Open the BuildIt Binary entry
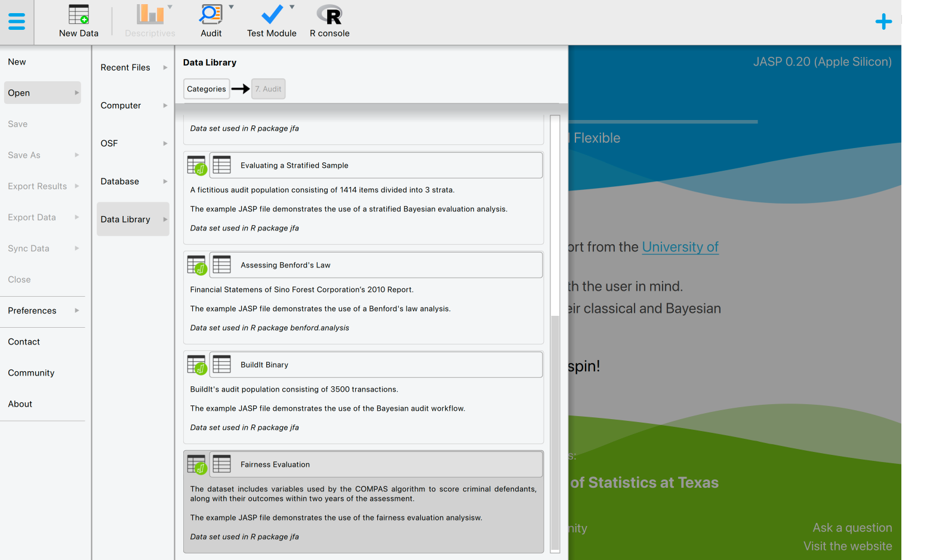This screenshot has height=560, width=936. pos(376,365)
